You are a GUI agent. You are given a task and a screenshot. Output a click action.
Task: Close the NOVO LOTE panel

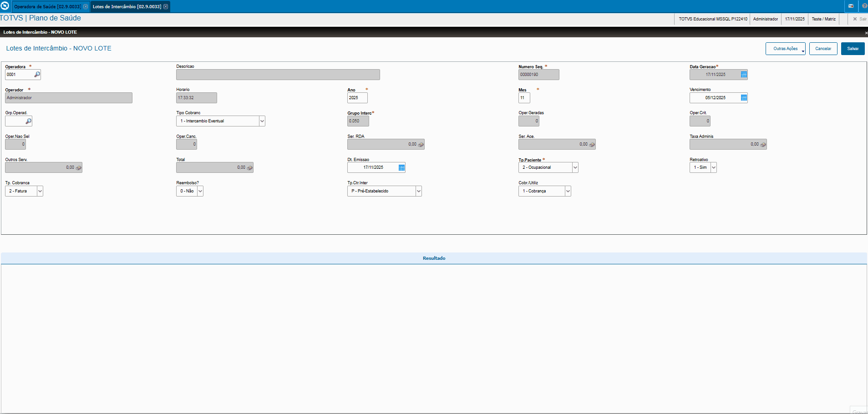click(x=866, y=33)
